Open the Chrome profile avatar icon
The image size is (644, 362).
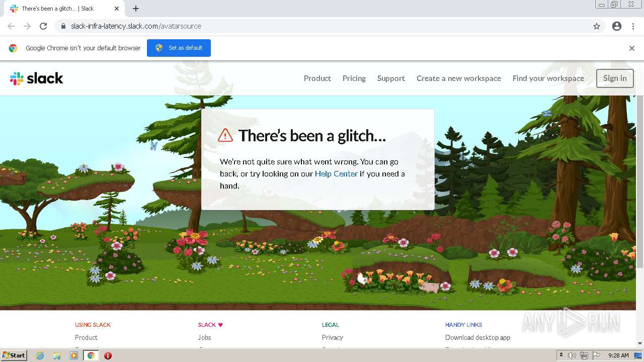pyautogui.click(x=617, y=26)
